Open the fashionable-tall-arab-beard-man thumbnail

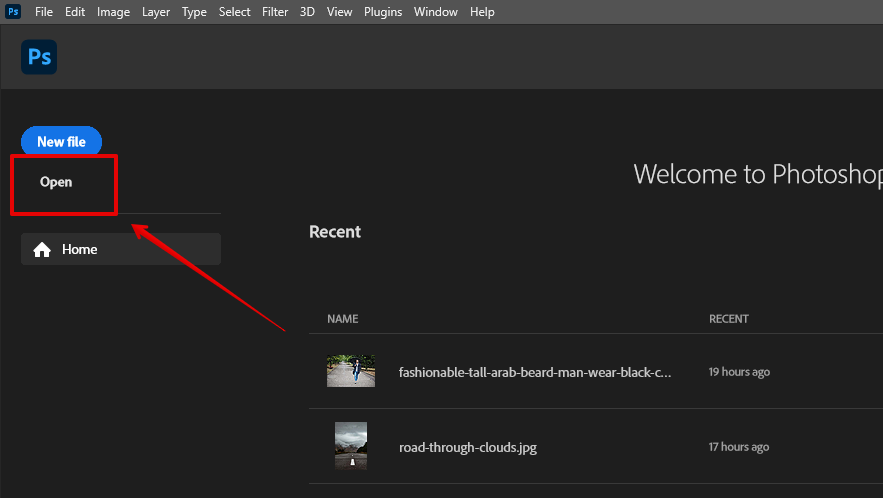[x=351, y=371]
